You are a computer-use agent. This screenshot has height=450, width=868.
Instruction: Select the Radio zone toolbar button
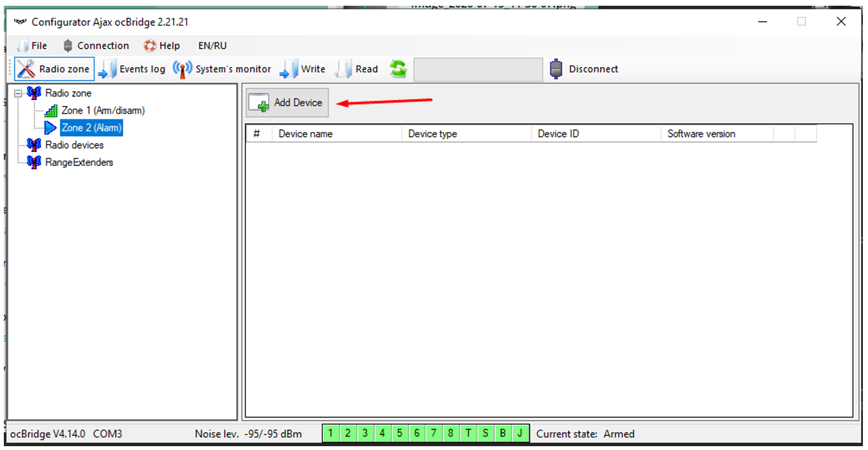pos(54,69)
